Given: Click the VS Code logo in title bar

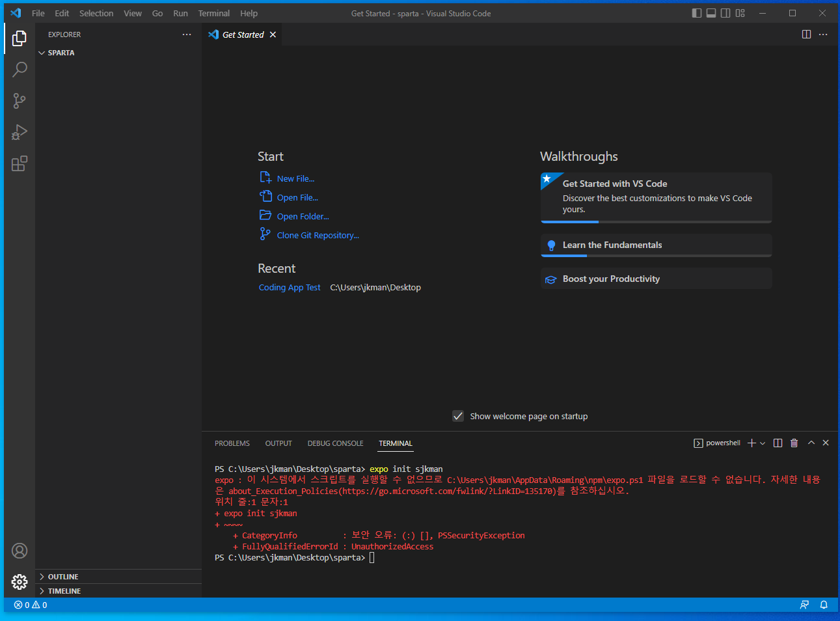Looking at the screenshot, I should tap(16, 13).
